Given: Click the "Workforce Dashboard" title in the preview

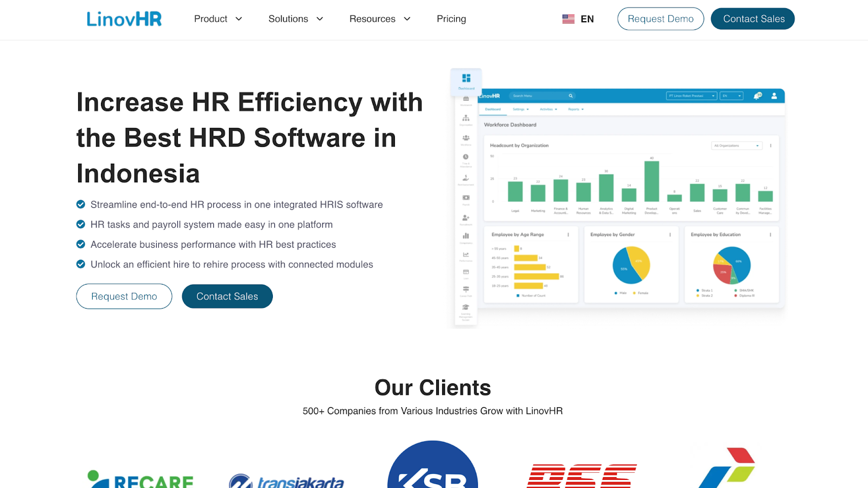Looking at the screenshot, I should pos(510,125).
